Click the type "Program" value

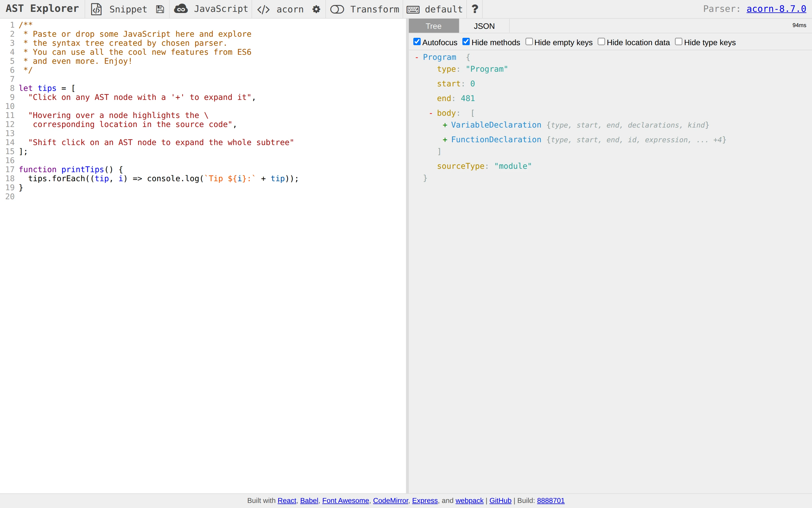487,69
